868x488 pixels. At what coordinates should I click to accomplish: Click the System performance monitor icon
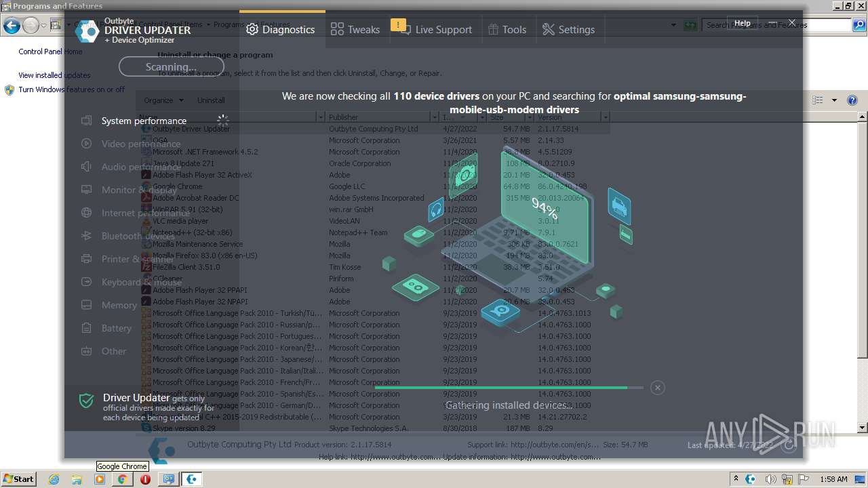[x=86, y=121]
